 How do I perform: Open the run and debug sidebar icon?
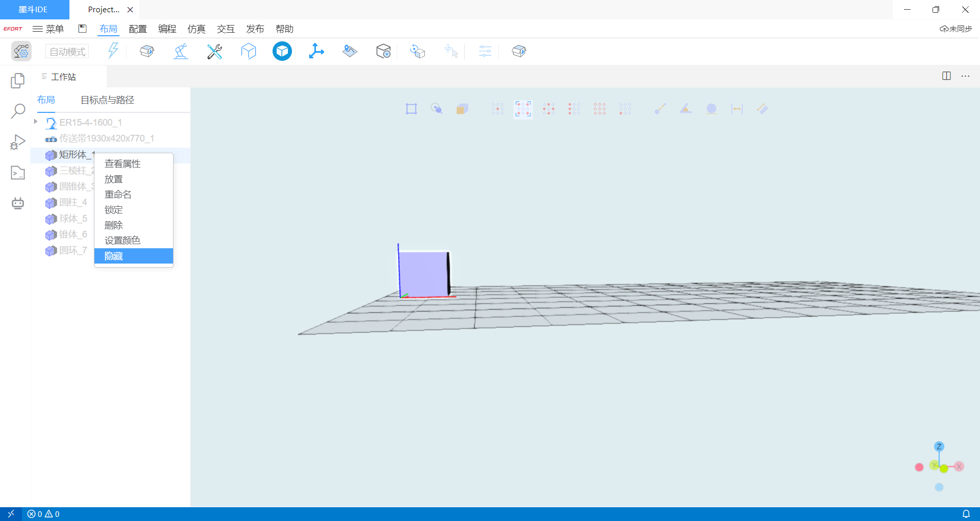[x=18, y=142]
